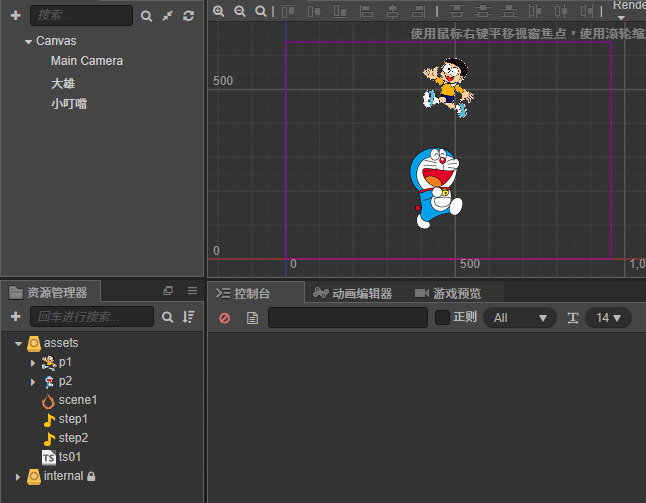Select the p1 image asset
Image resolution: width=646 pixels, height=503 pixels.
point(65,362)
